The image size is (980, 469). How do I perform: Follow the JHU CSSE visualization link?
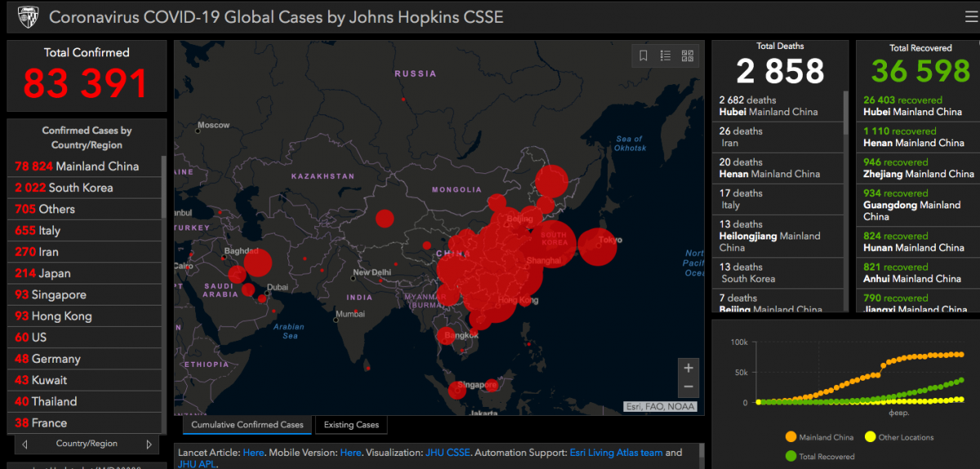coord(447,452)
